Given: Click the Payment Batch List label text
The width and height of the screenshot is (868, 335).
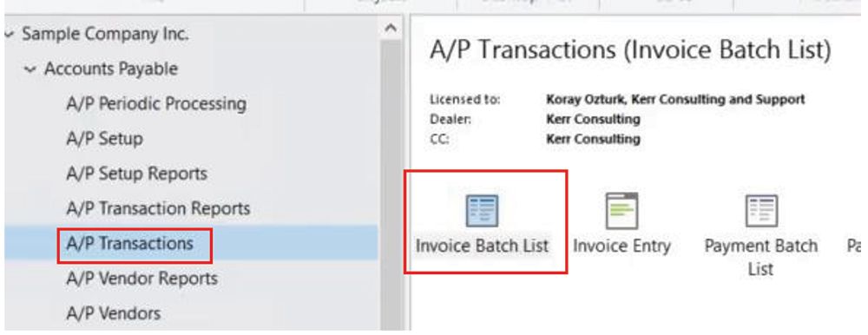Looking at the screenshot, I should (x=761, y=257).
